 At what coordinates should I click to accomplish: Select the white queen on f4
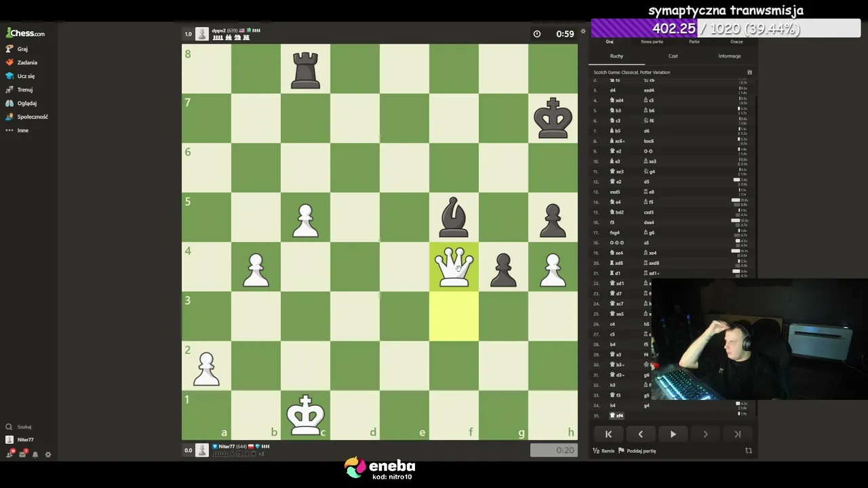click(454, 267)
